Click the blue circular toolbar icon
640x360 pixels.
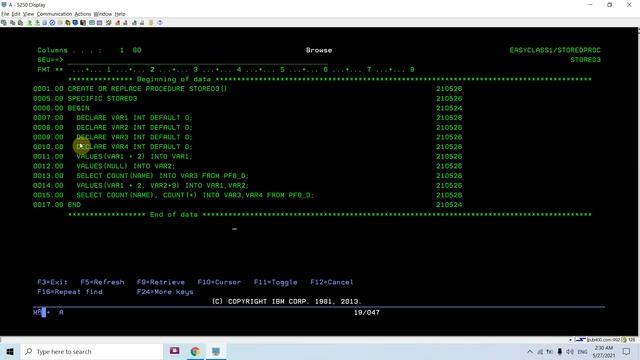click(x=52, y=23)
